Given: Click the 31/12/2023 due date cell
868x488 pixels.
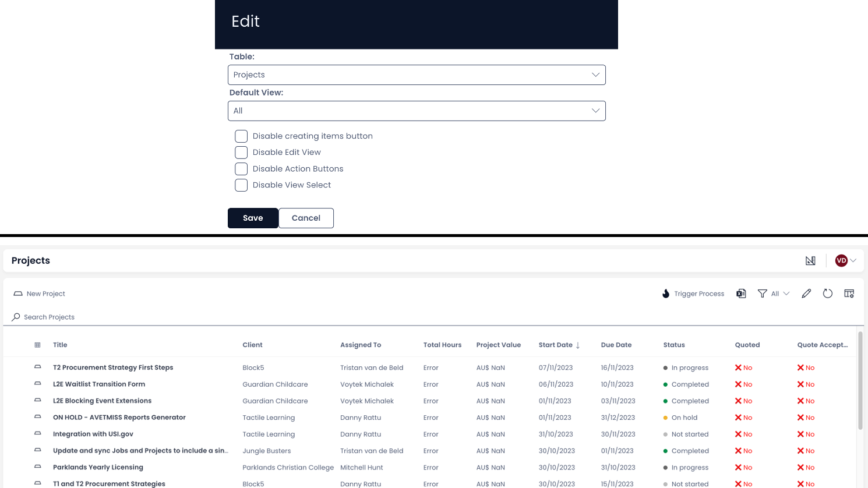Looking at the screenshot, I should pyautogui.click(x=617, y=418).
